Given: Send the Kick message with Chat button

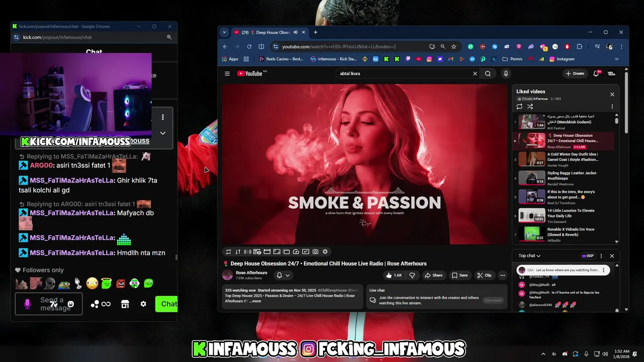Looking at the screenshot, I should click(167, 304).
